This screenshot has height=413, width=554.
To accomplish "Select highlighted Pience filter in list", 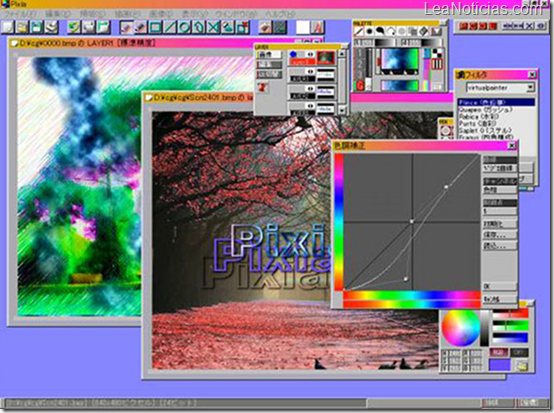I will [x=496, y=102].
